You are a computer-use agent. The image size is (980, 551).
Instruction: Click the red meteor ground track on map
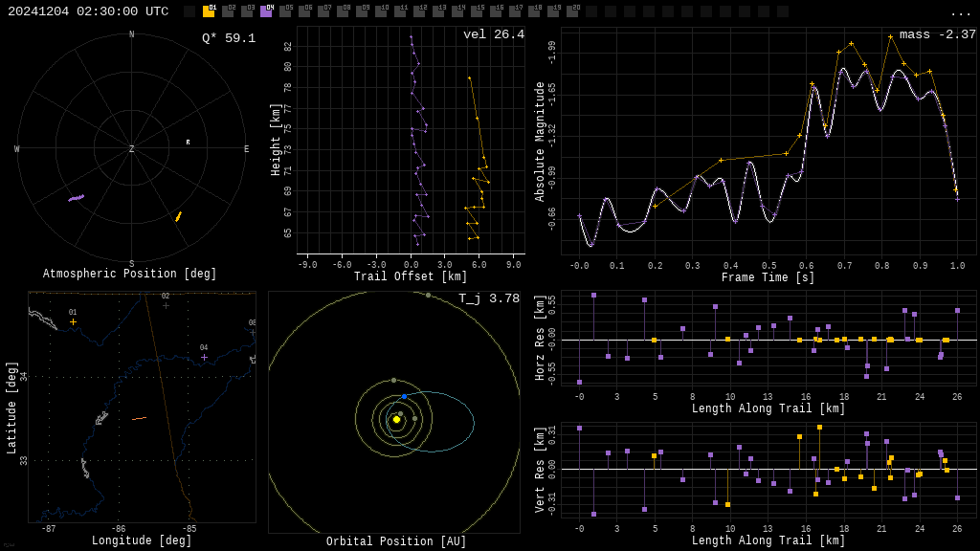pos(139,418)
